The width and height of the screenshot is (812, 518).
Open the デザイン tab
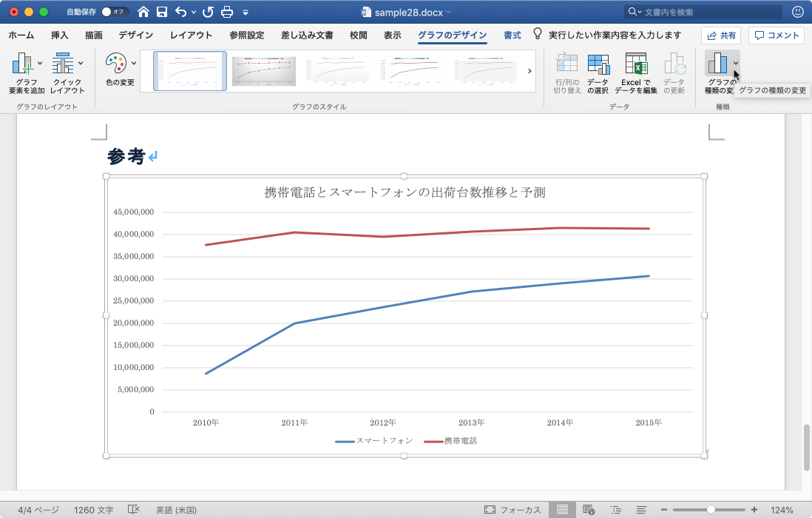(x=135, y=36)
